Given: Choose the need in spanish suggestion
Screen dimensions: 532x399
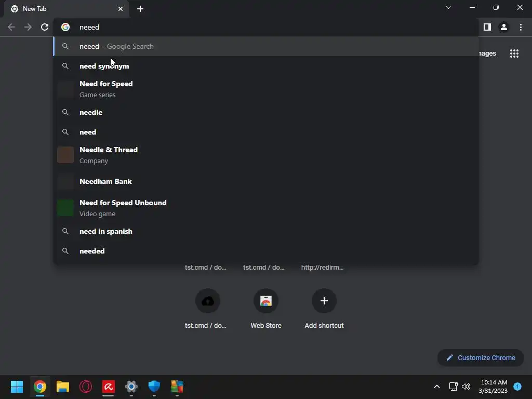Looking at the screenshot, I should pyautogui.click(x=267, y=231).
